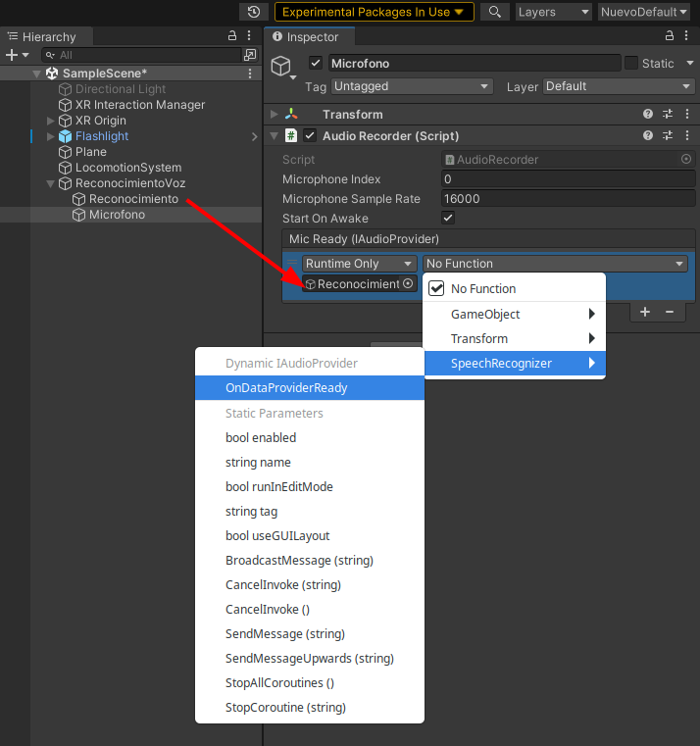Viewport: 700px width, 746px height.
Task: Open Transform component preset settings icon
Action: (x=668, y=115)
